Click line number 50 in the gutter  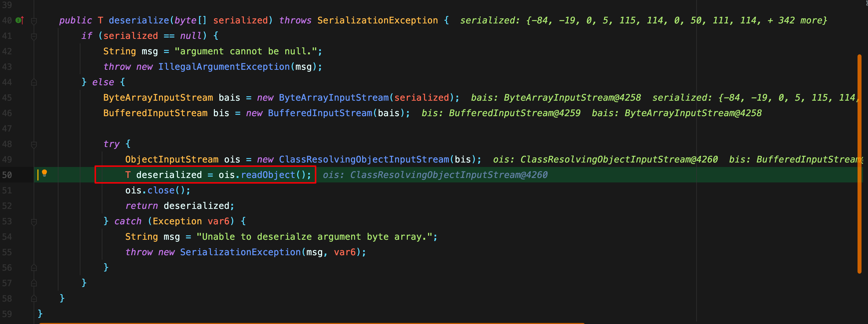7,175
